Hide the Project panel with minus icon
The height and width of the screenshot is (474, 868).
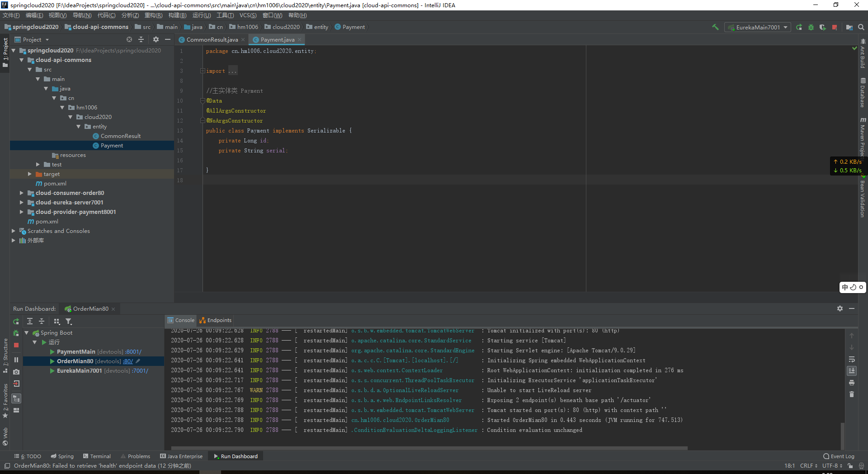point(168,40)
